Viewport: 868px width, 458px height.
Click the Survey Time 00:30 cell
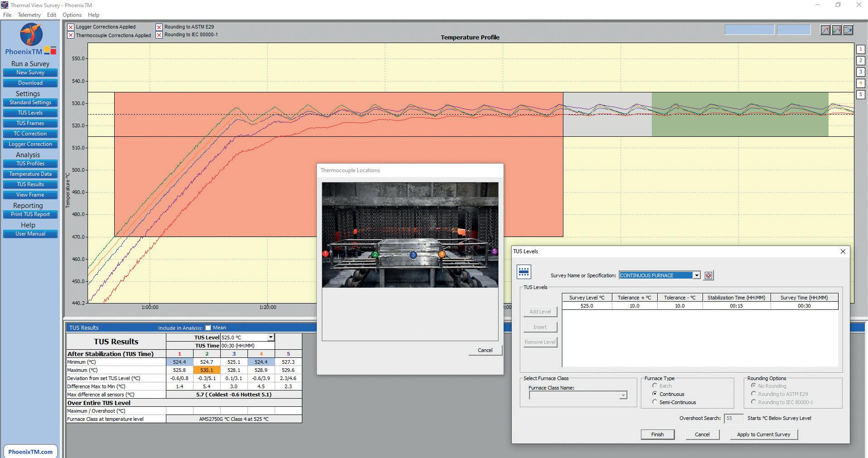804,306
